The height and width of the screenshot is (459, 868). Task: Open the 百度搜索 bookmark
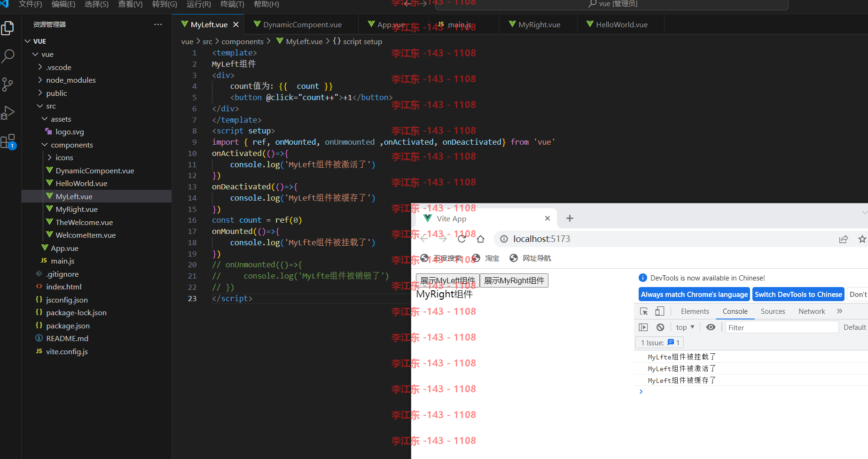click(442, 258)
